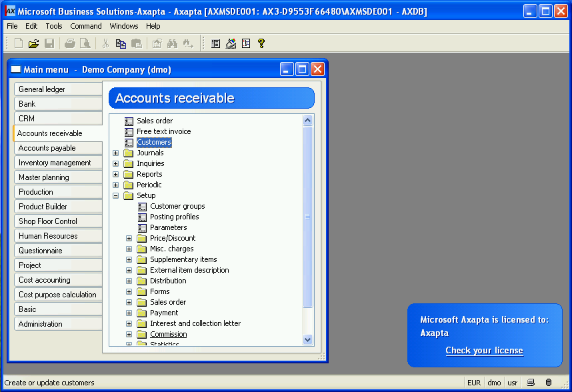Viewport: 572px width, 392px height.
Task: Select the General ledger module button
Action: [x=58, y=89]
